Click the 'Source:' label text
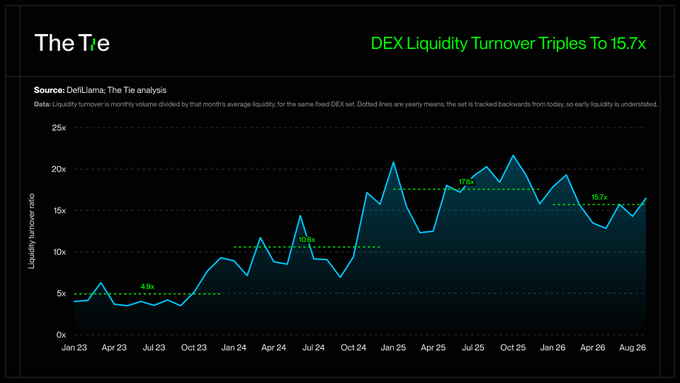The width and height of the screenshot is (680, 383). coord(49,90)
